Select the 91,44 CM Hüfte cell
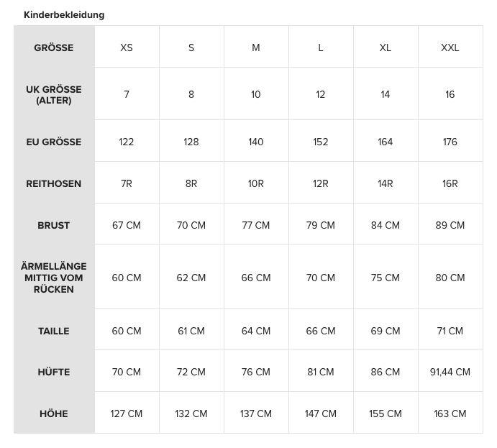This screenshot has width=497, height=448. click(450, 372)
